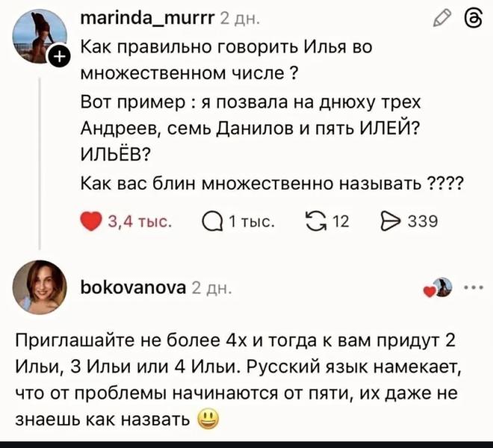Open marinda_murrr's profile picture
The height and width of the screenshot is (448, 493).
click(40, 36)
